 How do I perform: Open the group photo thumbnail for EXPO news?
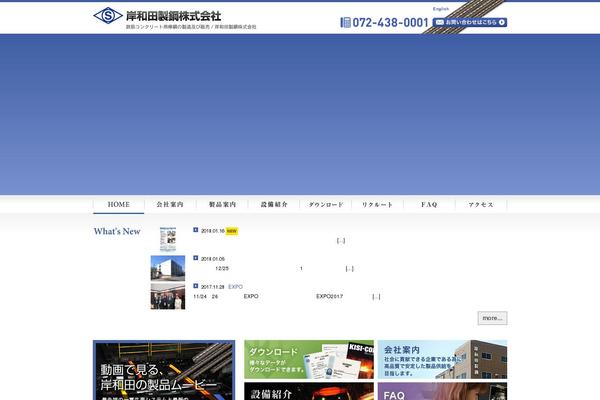point(168,296)
